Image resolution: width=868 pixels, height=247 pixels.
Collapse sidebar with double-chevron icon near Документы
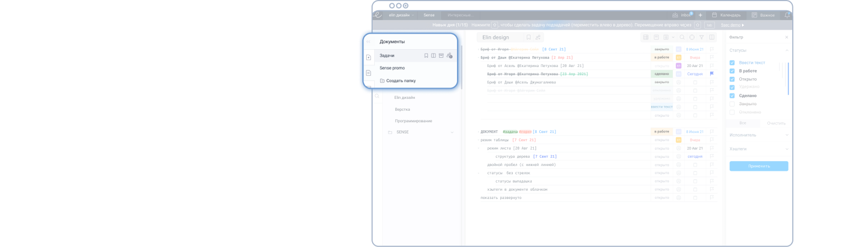point(368,42)
